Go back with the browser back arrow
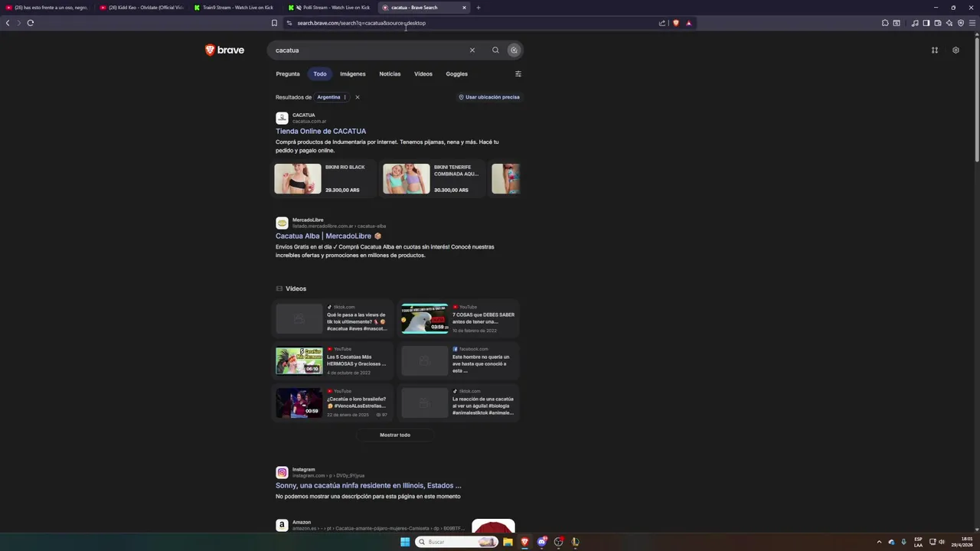 (8, 23)
